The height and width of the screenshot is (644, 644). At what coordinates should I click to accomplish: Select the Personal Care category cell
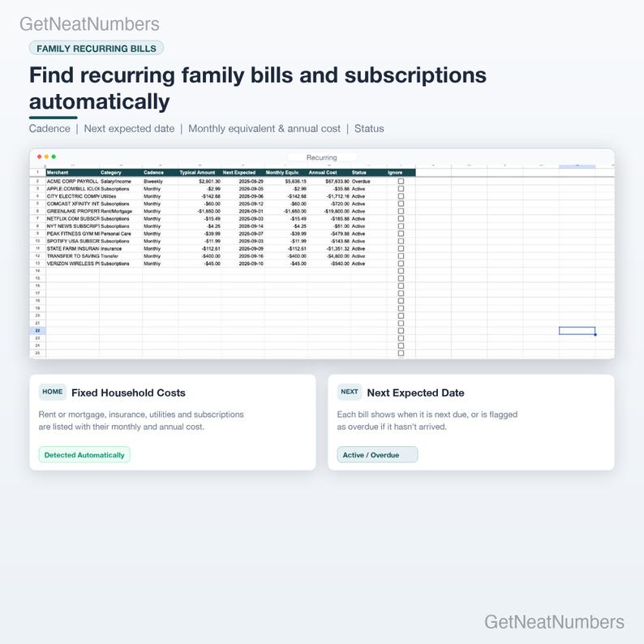(121, 234)
